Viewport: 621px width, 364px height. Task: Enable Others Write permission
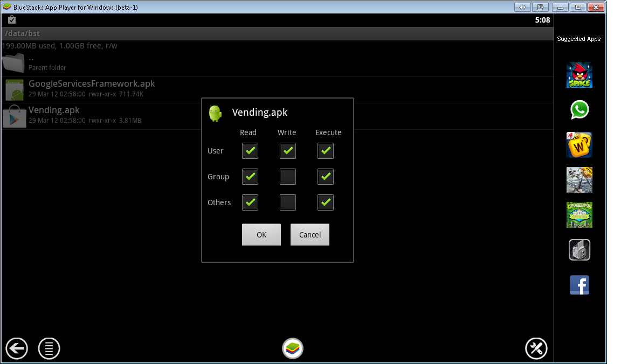pos(288,202)
